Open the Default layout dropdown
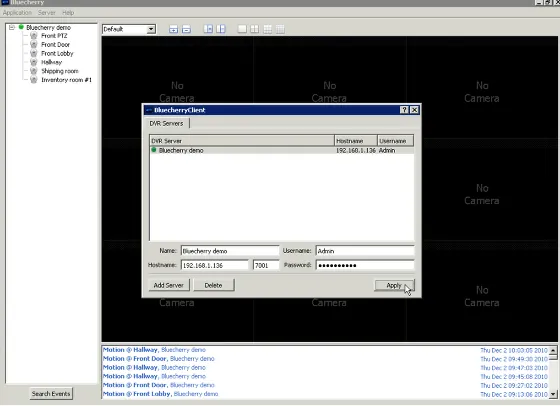This screenshot has height=406, width=560. [151, 29]
